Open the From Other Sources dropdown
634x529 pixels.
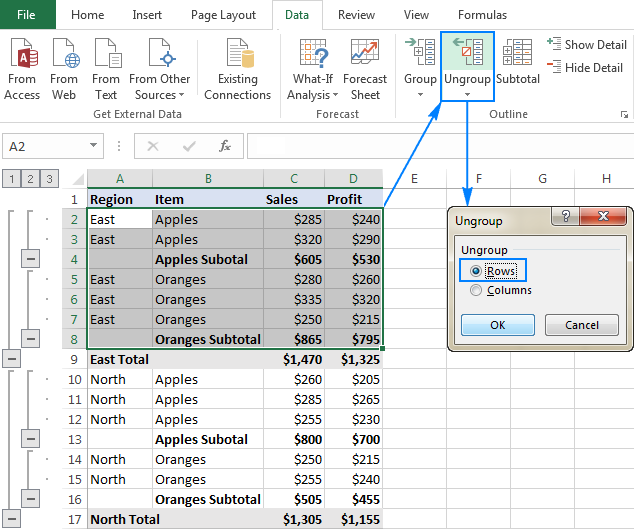(x=160, y=95)
